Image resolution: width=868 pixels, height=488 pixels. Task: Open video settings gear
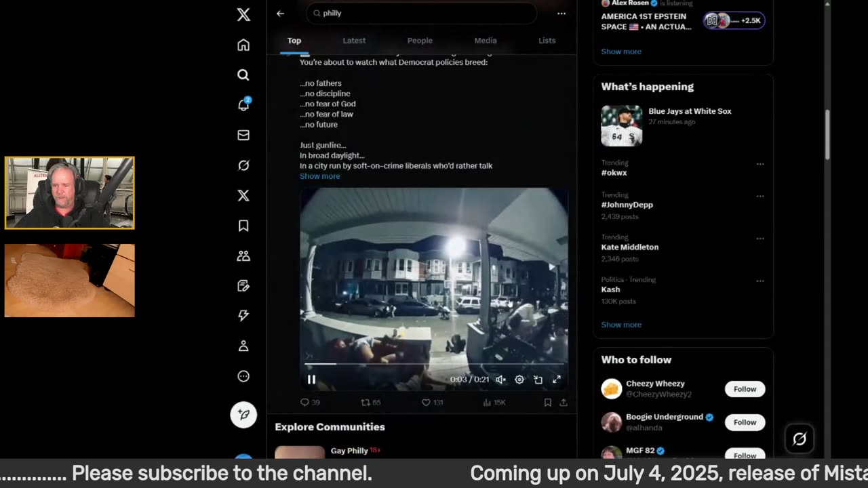(519, 380)
